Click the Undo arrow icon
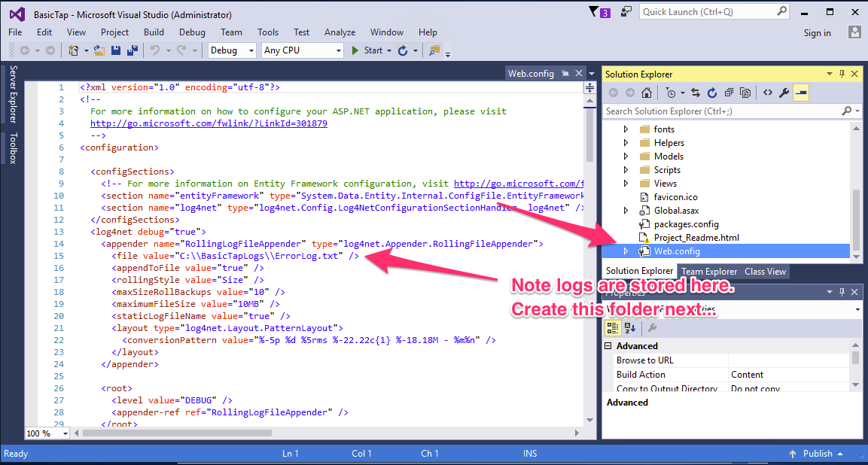 coord(156,50)
